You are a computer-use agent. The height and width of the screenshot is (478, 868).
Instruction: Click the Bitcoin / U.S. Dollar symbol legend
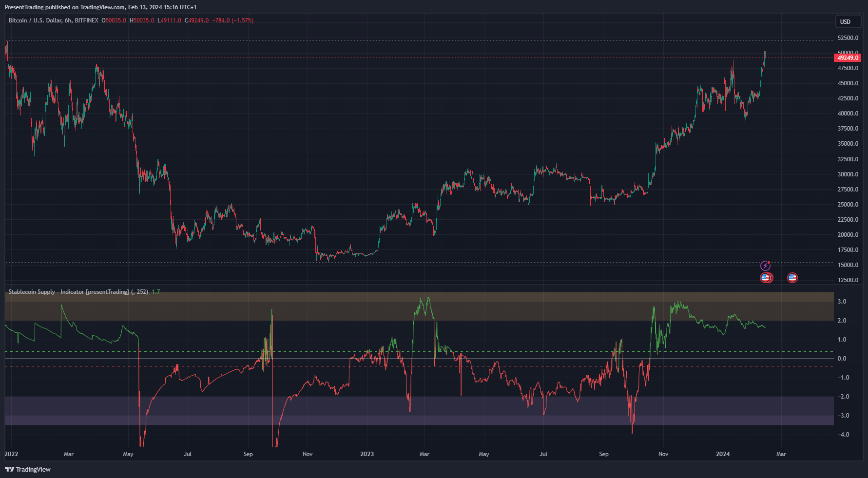pyautogui.click(x=54, y=20)
